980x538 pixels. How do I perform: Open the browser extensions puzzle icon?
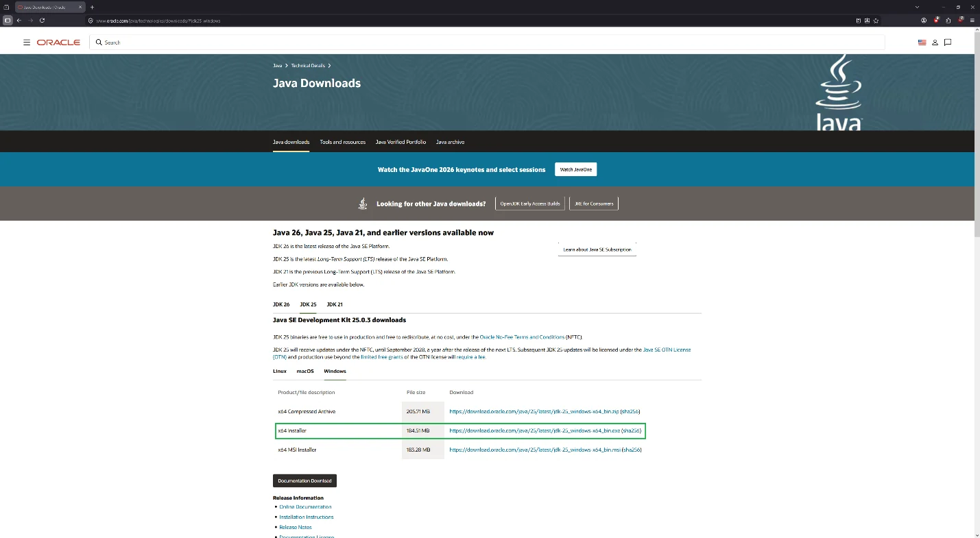(x=948, y=21)
